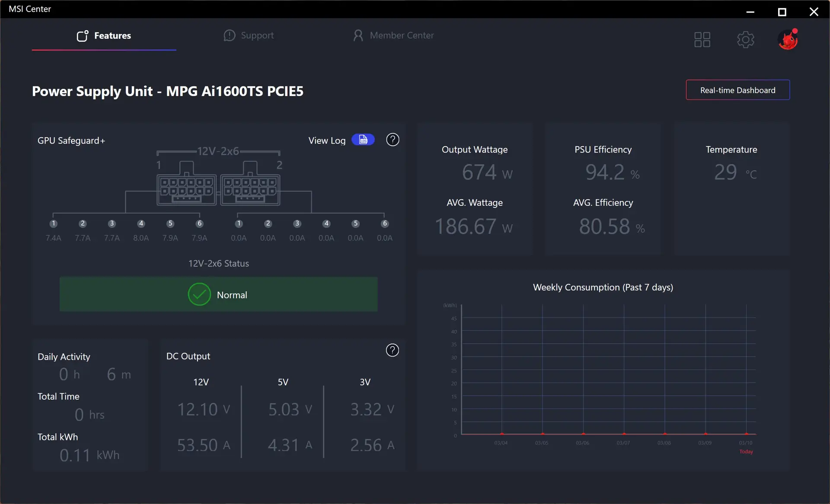This screenshot has width=830, height=504.
Task: Click the 3.32 V reading
Action: tap(372, 409)
